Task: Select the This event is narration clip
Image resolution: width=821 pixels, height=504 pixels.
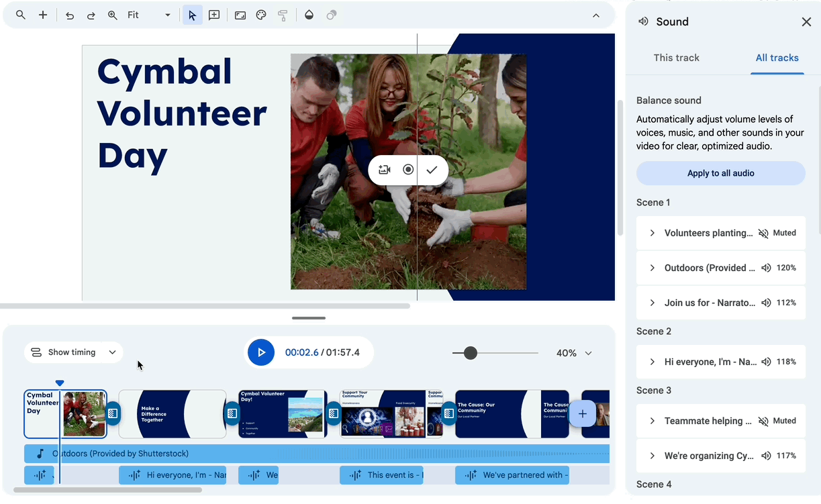Action: (381, 475)
